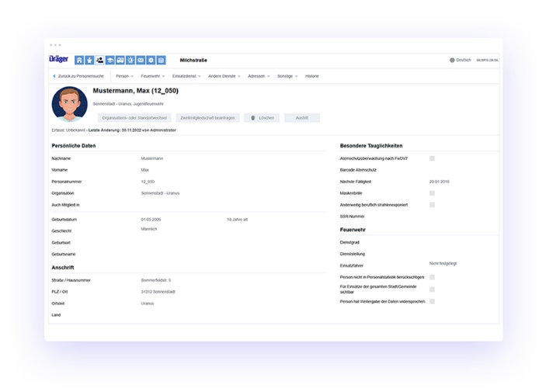Toggle Atemschutzüberwachung nach FwDV7 checkbox
The width and height of the screenshot is (553, 392).
coord(432,158)
